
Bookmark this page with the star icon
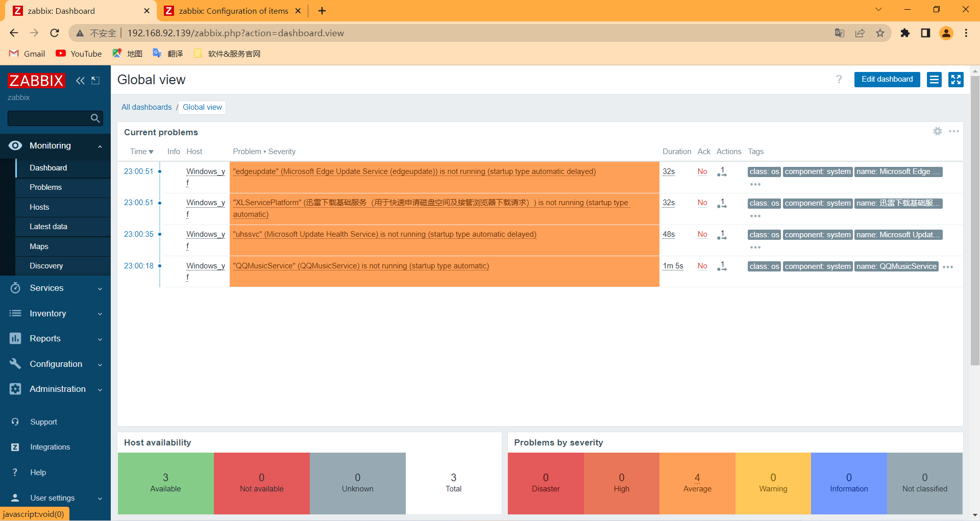tap(880, 33)
